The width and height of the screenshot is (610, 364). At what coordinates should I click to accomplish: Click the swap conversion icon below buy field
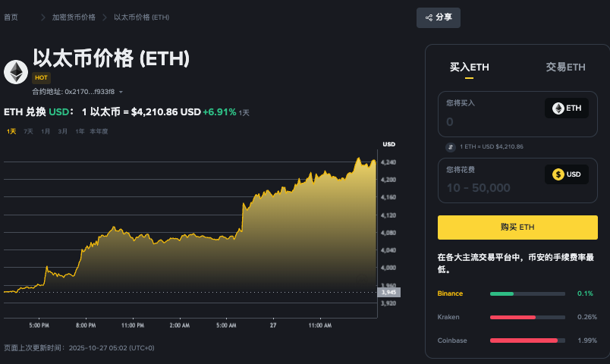click(449, 146)
